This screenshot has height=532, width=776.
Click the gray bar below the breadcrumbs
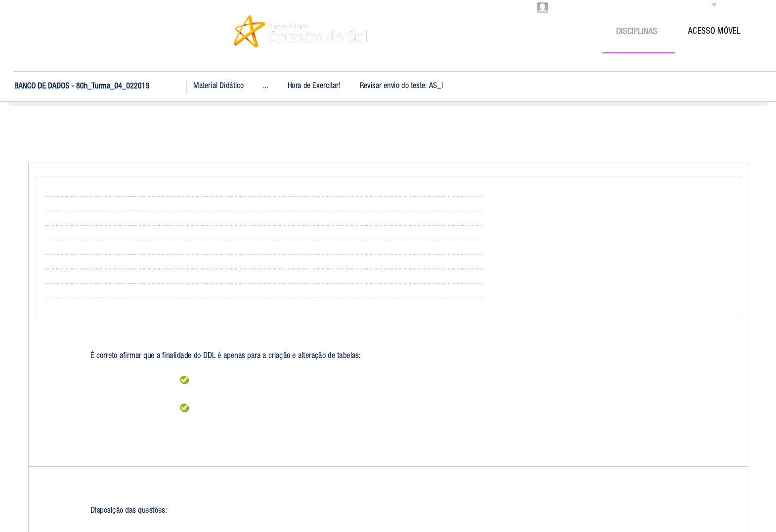pos(388,104)
